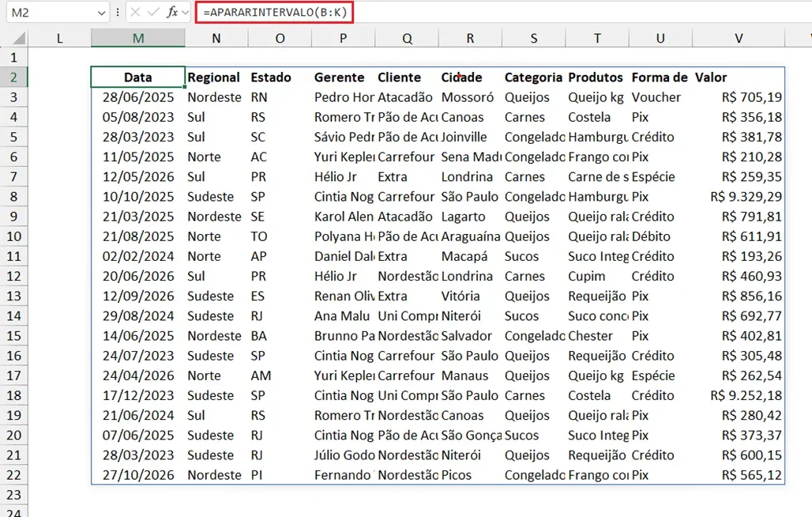
Task: Click state cell 'PI'
Action: (x=280, y=475)
